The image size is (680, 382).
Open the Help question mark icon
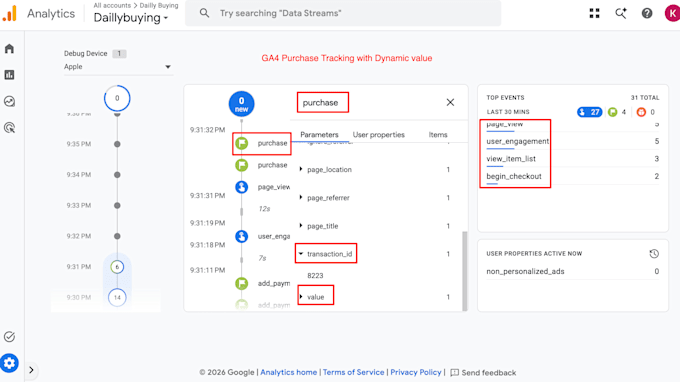[x=647, y=13]
